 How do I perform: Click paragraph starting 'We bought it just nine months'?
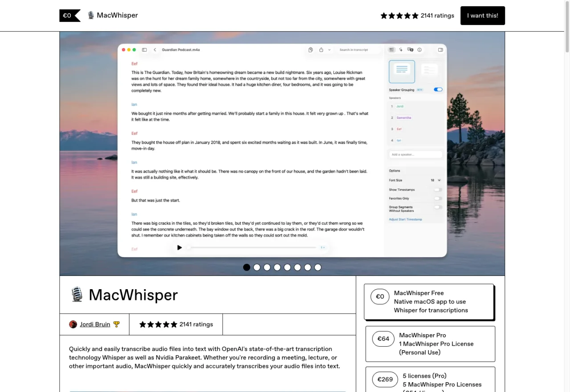tap(250, 117)
